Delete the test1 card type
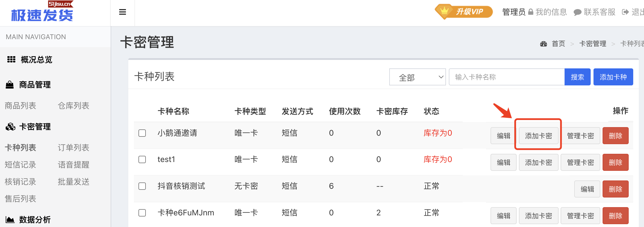644x227 pixels. [615, 162]
